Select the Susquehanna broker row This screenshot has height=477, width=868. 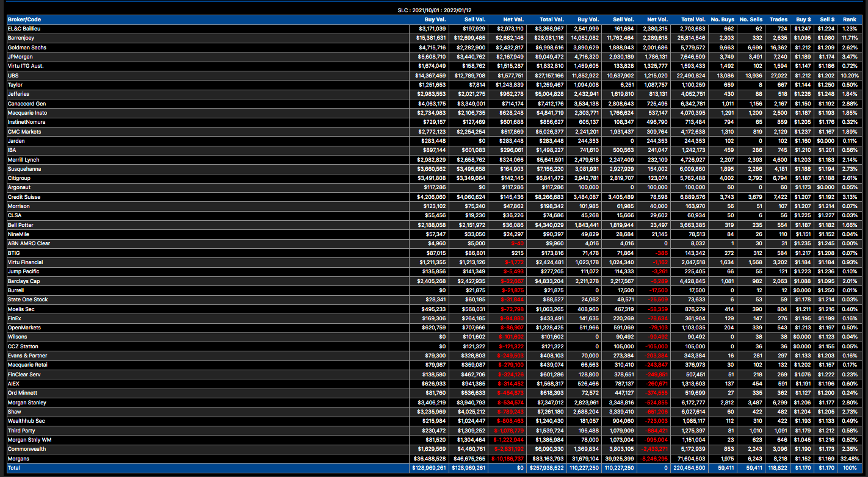click(433, 169)
